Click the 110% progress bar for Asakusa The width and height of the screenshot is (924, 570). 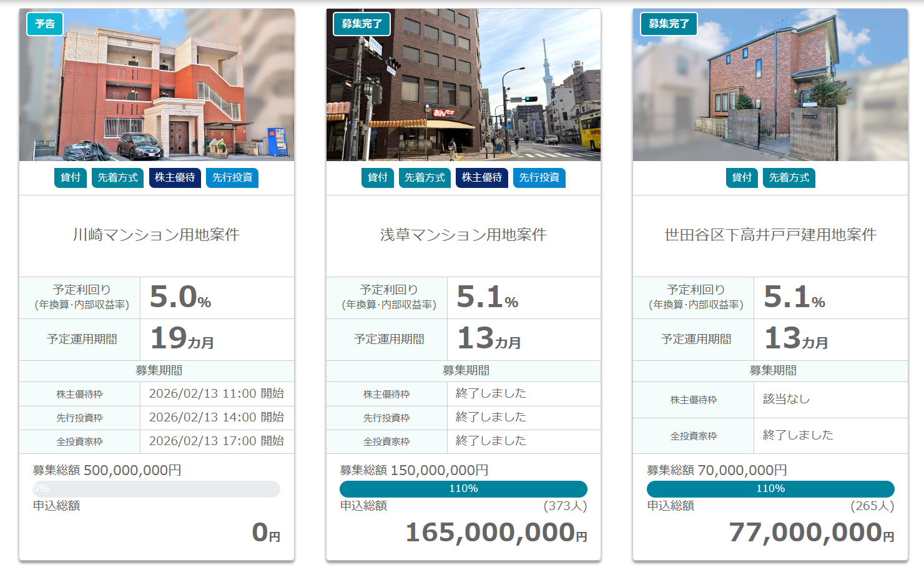pos(463,489)
